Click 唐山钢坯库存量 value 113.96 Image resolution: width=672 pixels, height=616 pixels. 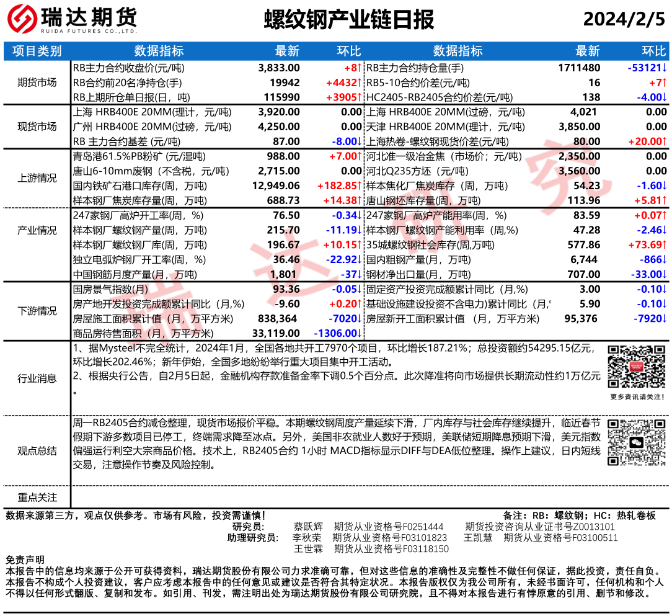point(584,201)
